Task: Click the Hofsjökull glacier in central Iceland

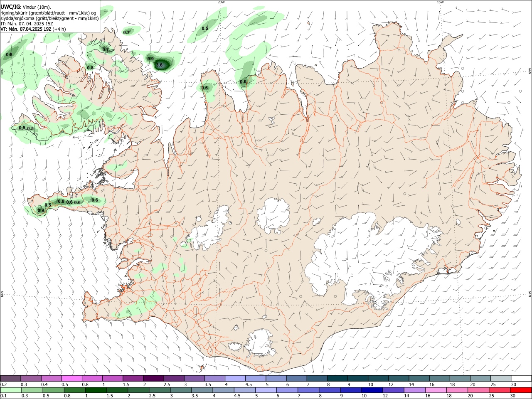Action: (273, 216)
